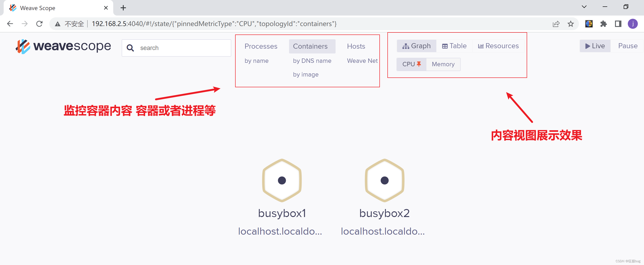Screen dimensions: 644x265
Task: Pin the CPU metric toggle
Action: 411,64
